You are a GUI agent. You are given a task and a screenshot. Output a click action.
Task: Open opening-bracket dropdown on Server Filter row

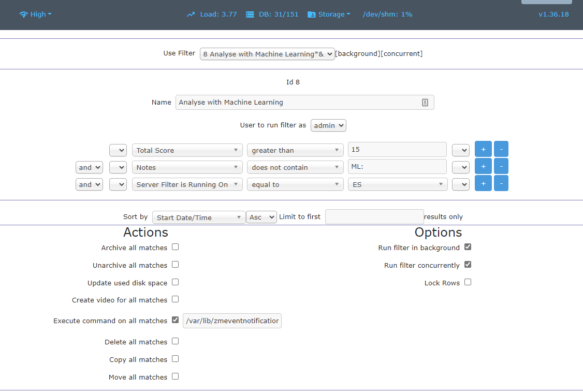point(118,184)
